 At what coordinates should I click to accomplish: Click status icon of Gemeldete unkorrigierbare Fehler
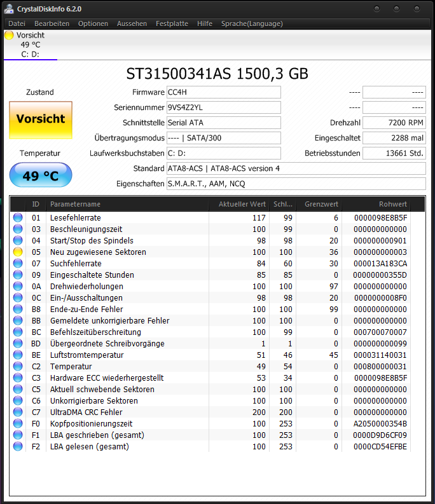point(18,321)
